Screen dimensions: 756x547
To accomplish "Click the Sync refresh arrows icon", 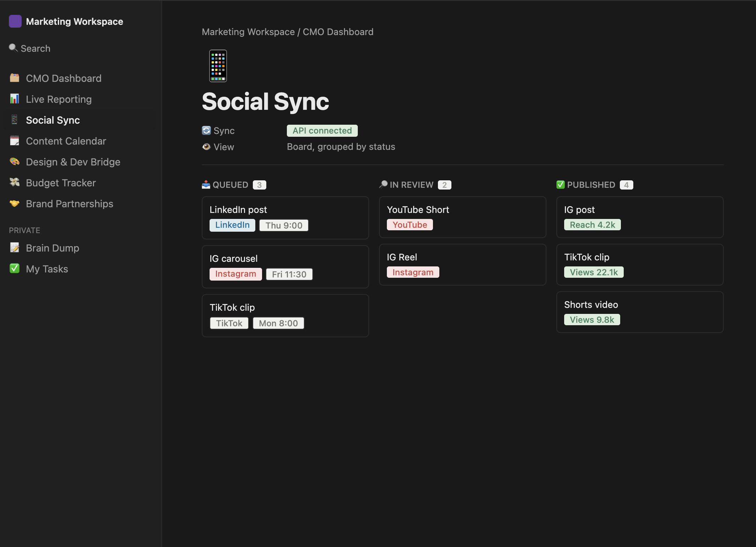I will pos(206,130).
